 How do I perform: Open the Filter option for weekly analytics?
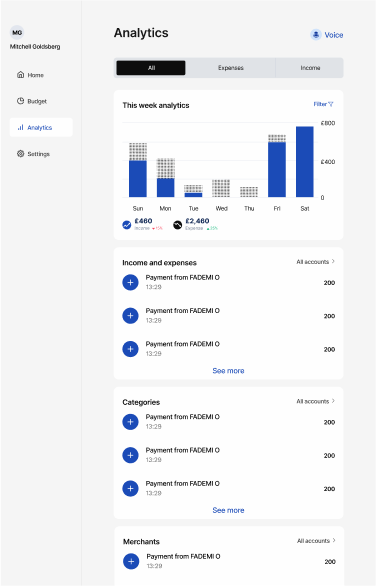coord(323,104)
